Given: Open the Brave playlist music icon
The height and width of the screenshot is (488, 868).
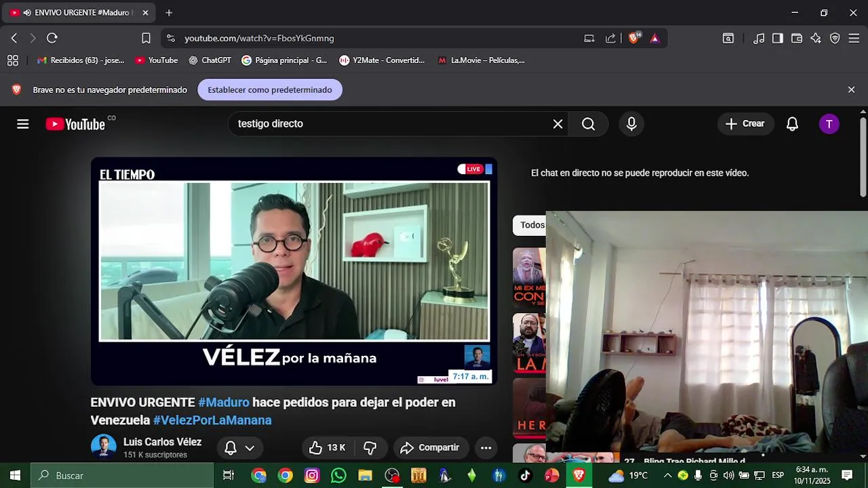Looking at the screenshot, I should coord(759,39).
